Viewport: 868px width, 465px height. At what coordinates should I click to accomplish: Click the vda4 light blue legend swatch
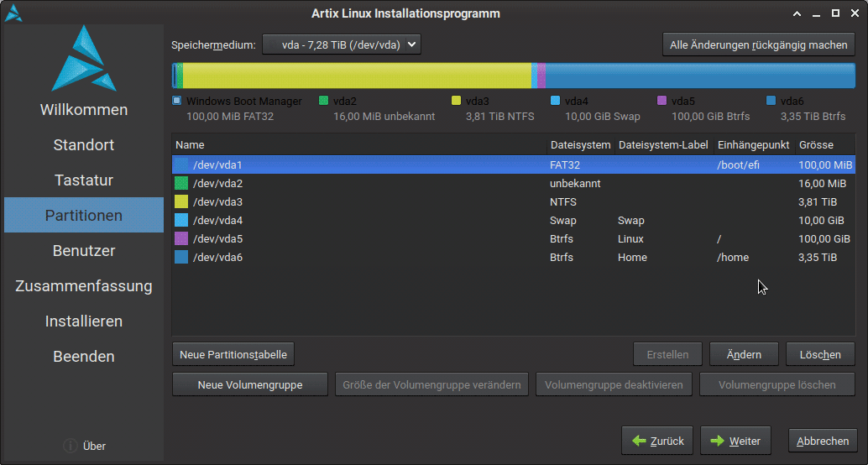[x=555, y=101]
